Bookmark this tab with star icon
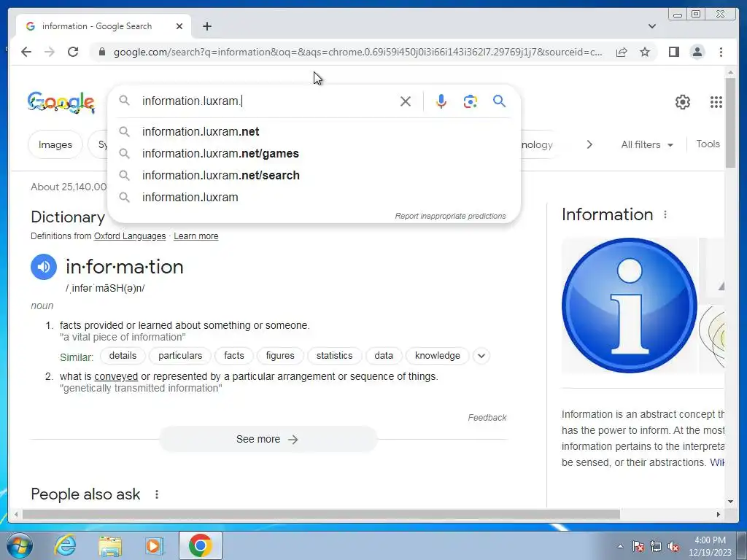 click(645, 52)
